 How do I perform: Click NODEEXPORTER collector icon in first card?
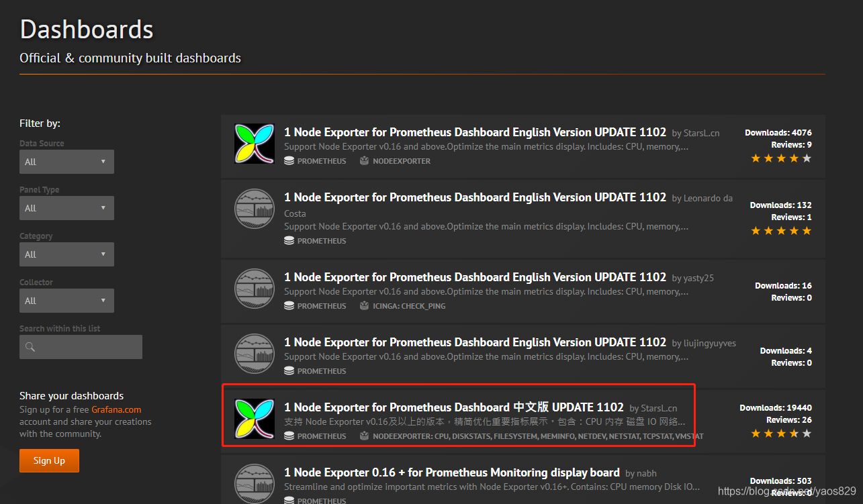click(364, 161)
